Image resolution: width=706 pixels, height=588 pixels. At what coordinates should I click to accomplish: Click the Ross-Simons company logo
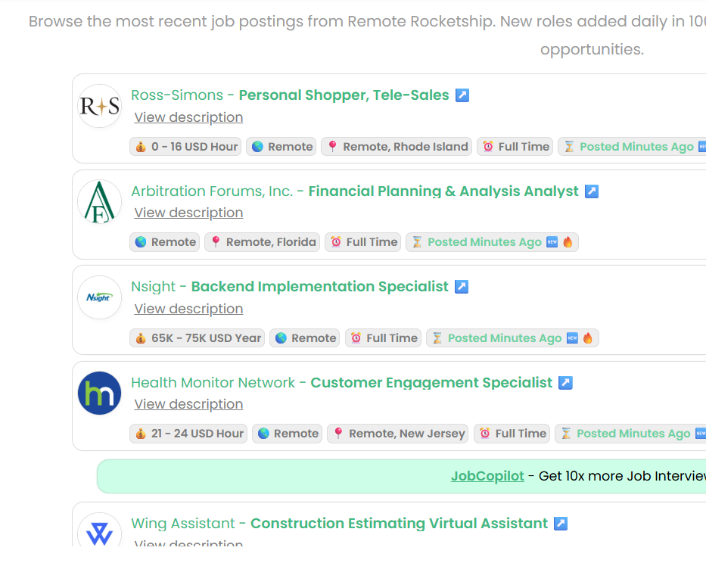pos(100,106)
